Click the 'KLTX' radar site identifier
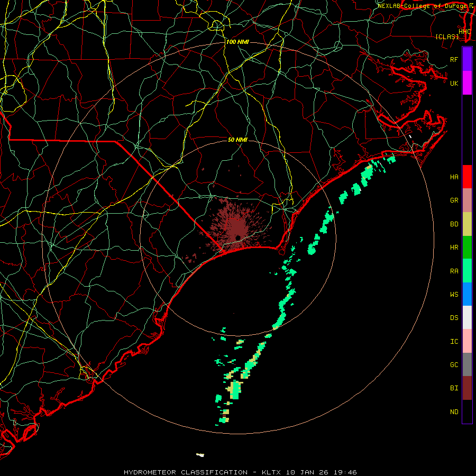Image resolution: width=476 pixels, height=476 pixels. [x=271, y=472]
